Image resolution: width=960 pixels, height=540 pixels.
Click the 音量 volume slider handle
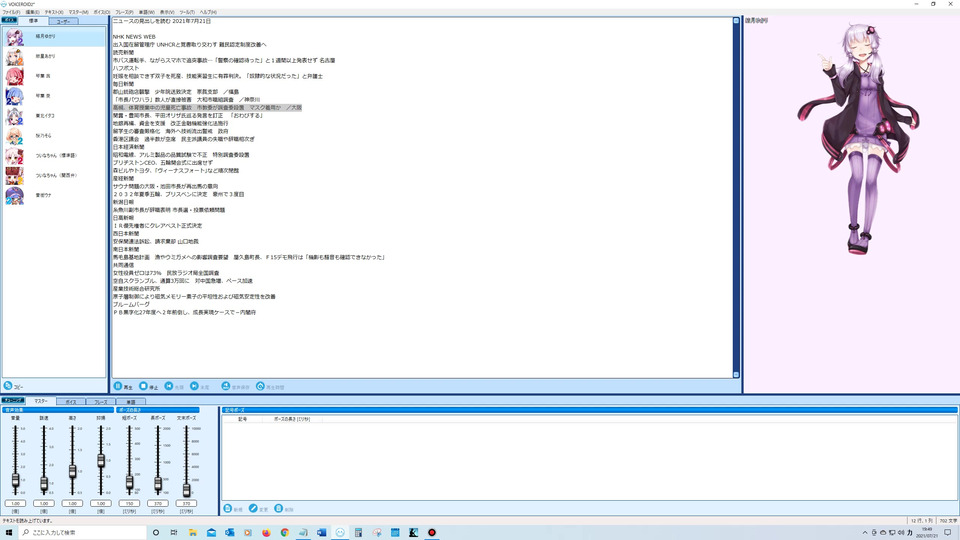15,480
